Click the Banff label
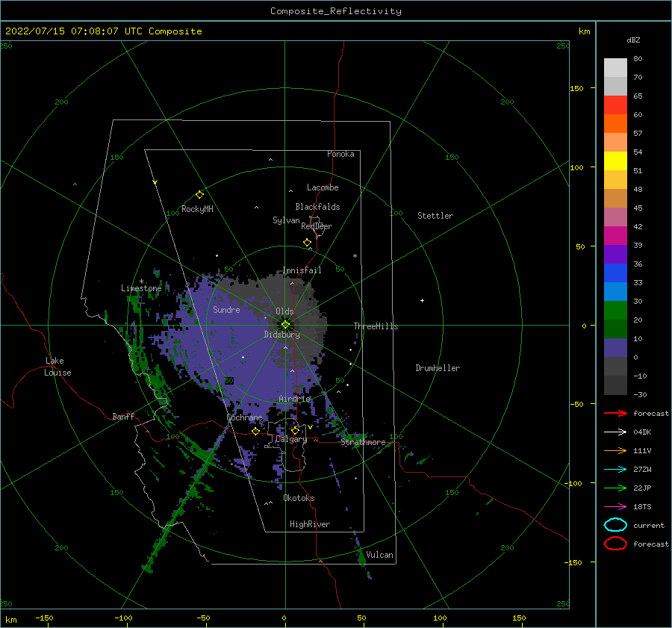The height and width of the screenshot is (628, 672). [123, 416]
